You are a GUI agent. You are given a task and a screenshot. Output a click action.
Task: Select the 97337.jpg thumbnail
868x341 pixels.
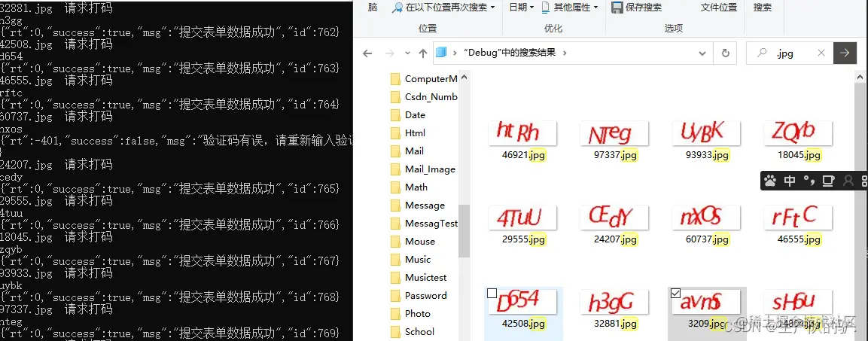click(x=614, y=132)
